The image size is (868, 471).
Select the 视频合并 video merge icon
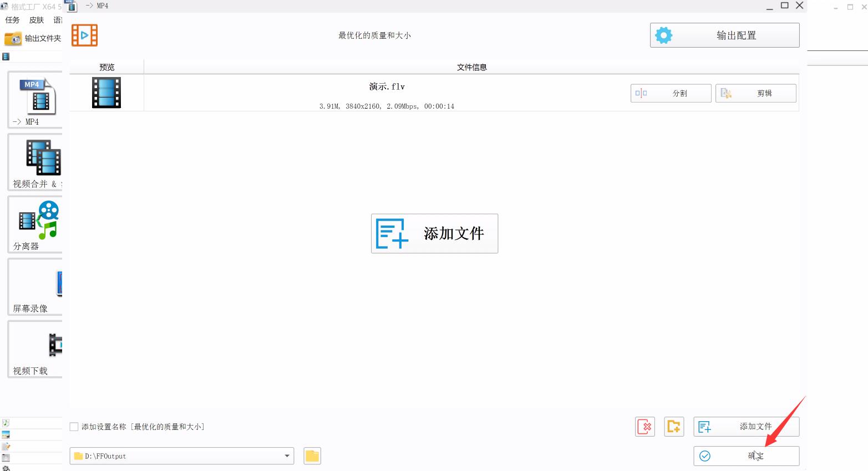(35, 162)
